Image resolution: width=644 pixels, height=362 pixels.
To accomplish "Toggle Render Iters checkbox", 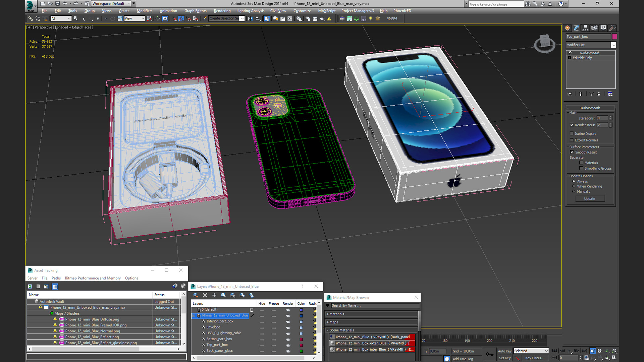I will pos(572,125).
